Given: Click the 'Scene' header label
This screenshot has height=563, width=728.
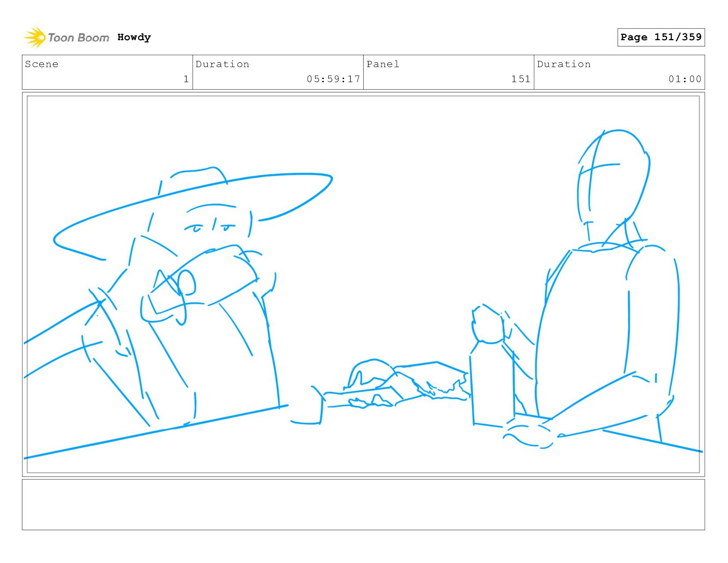Looking at the screenshot, I should [x=41, y=64].
